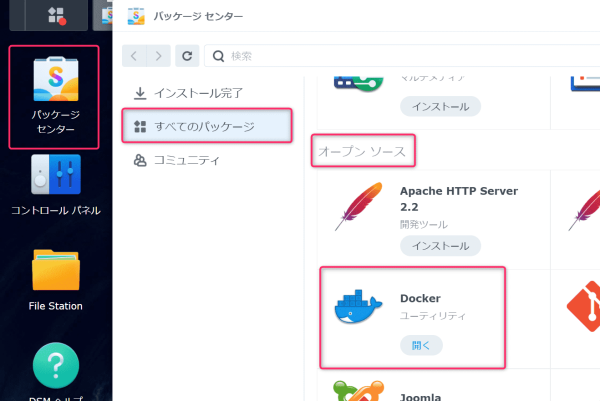The width and height of the screenshot is (600, 401).
Task: Open Package Center desktop shortcut
Action: (55, 96)
